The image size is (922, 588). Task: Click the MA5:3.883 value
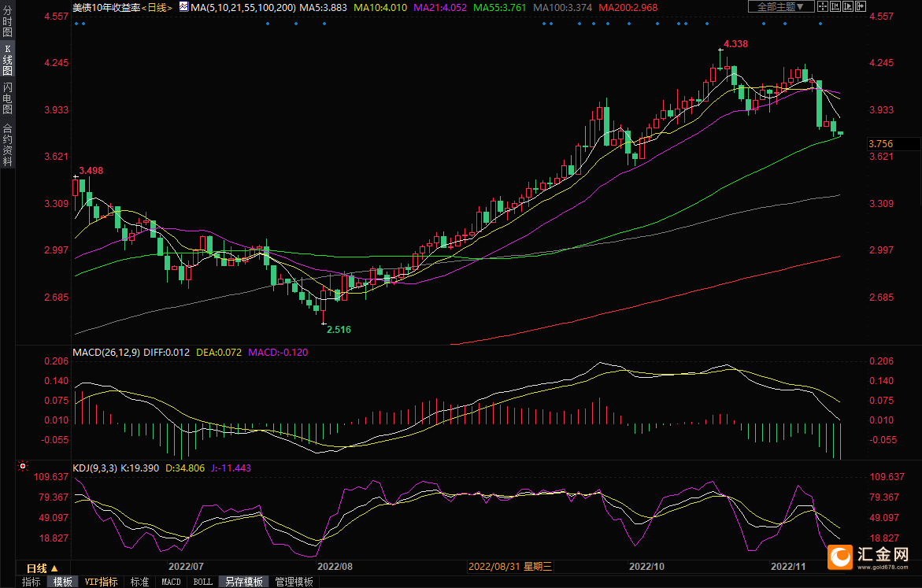pyautogui.click(x=323, y=8)
